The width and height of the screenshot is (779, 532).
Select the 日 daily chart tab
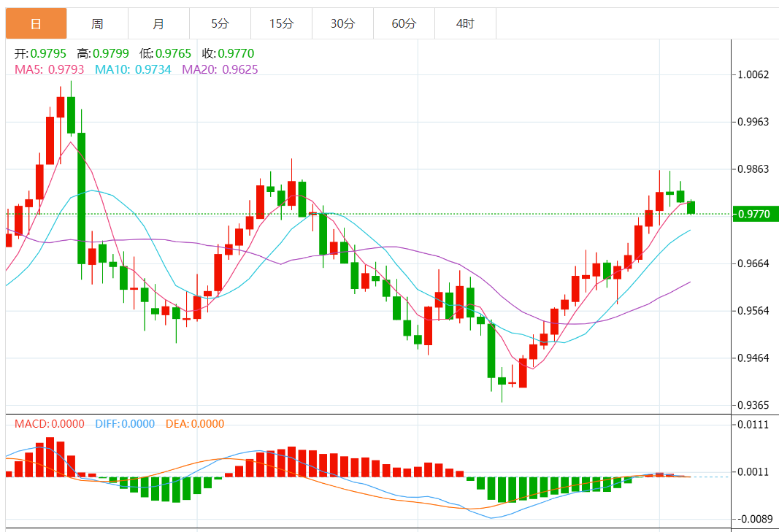[36, 23]
